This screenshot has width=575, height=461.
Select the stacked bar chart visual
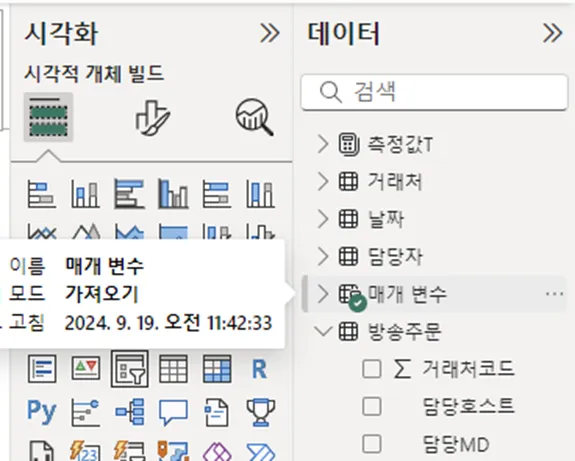pyautogui.click(x=42, y=194)
